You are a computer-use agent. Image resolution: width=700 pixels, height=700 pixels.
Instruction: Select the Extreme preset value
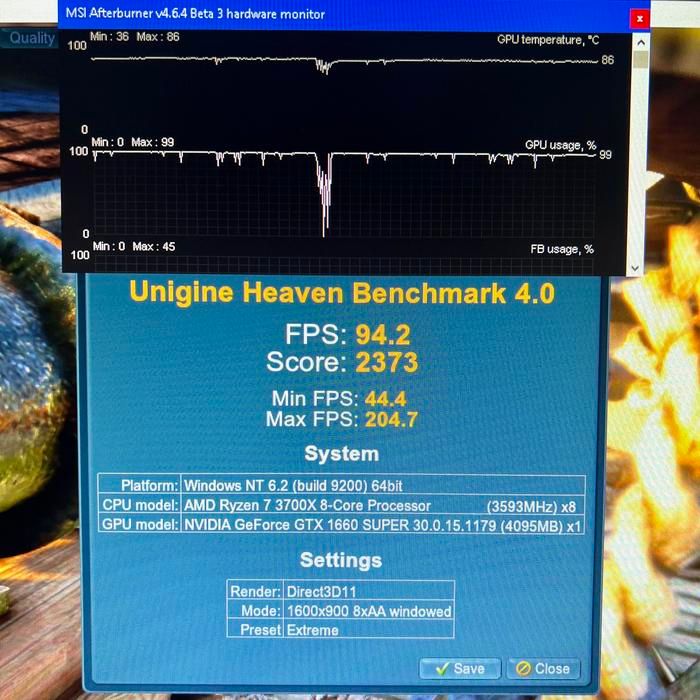[x=312, y=630]
